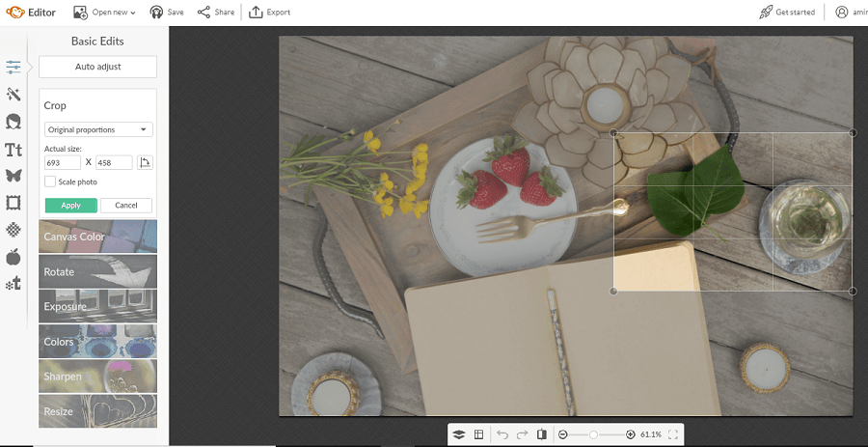Select the Text tool in sidebar

tap(14, 150)
